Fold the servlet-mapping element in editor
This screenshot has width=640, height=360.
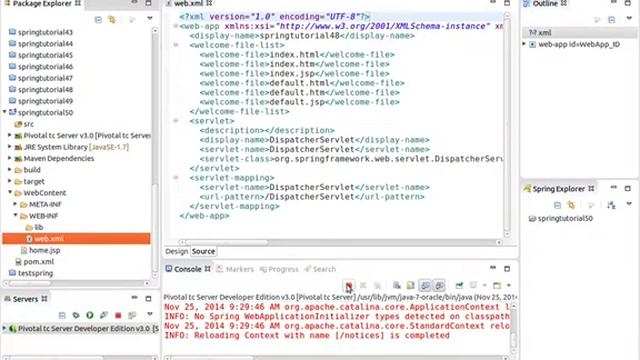pyautogui.click(x=176, y=178)
